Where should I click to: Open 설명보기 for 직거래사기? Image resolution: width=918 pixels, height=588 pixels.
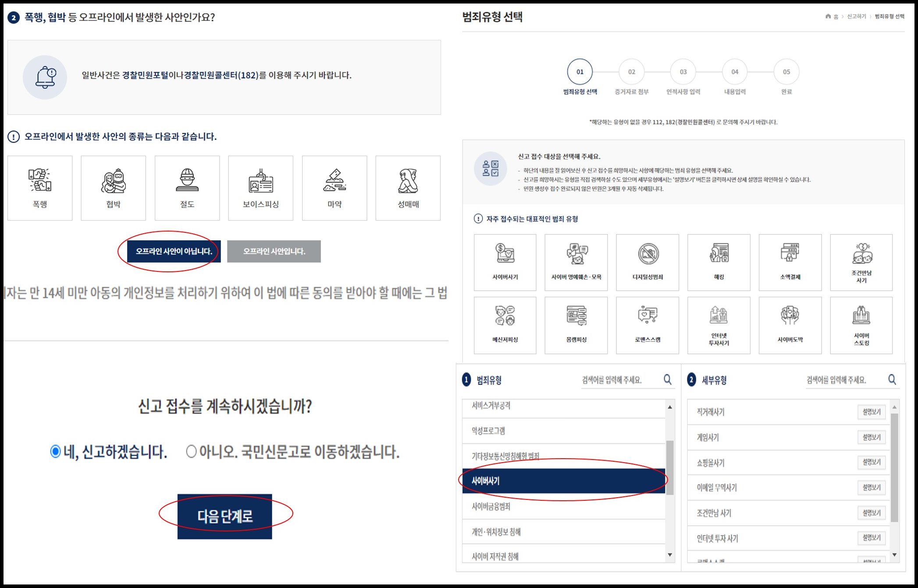click(x=871, y=412)
